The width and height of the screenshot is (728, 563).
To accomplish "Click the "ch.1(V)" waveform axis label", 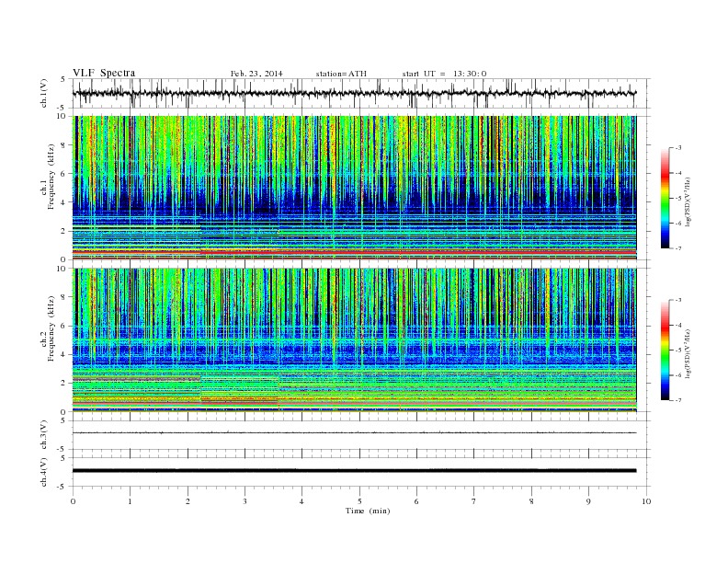I will [44, 93].
